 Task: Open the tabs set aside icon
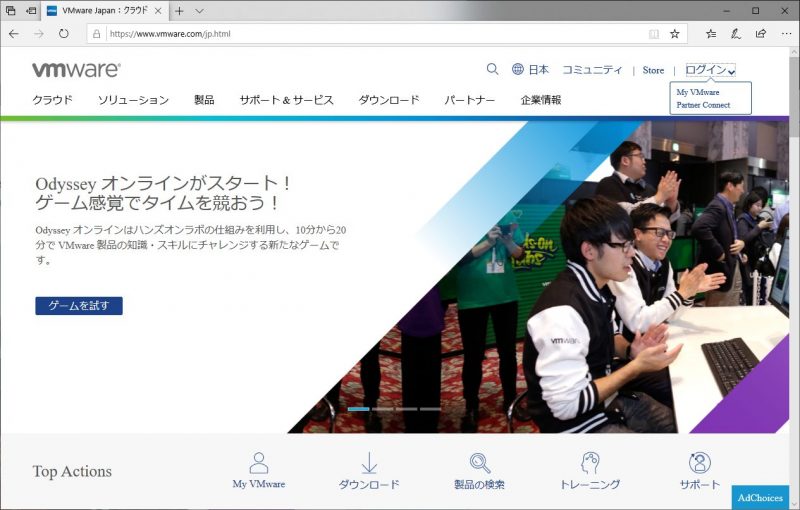pos(11,10)
